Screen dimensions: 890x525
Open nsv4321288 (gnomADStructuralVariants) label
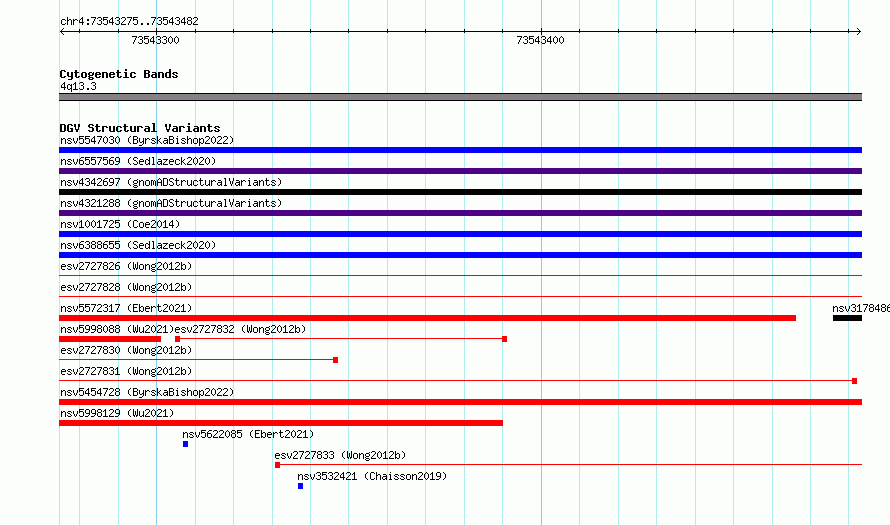point(171,203)
